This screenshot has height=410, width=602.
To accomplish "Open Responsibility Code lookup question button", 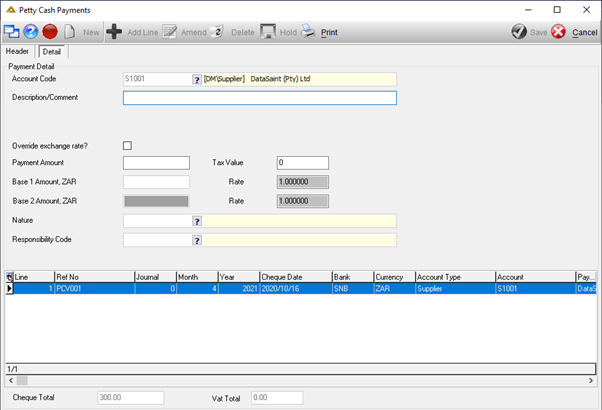I will point(197,240).
